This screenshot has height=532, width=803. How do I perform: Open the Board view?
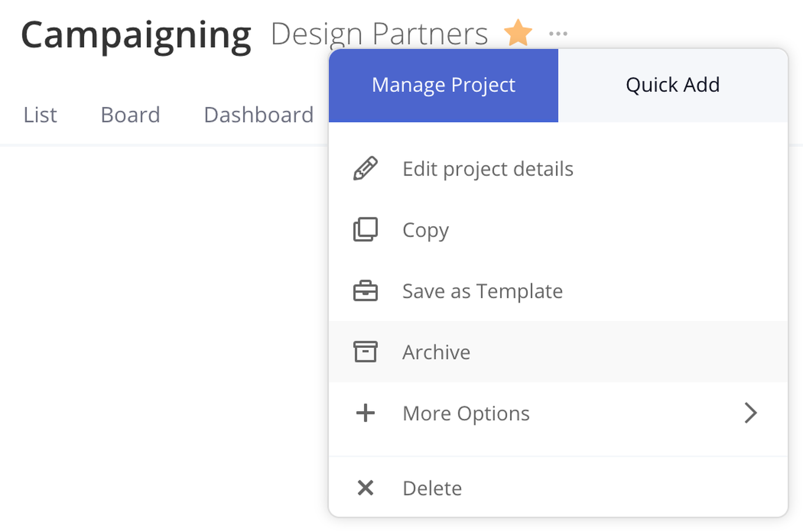point(130,114)
